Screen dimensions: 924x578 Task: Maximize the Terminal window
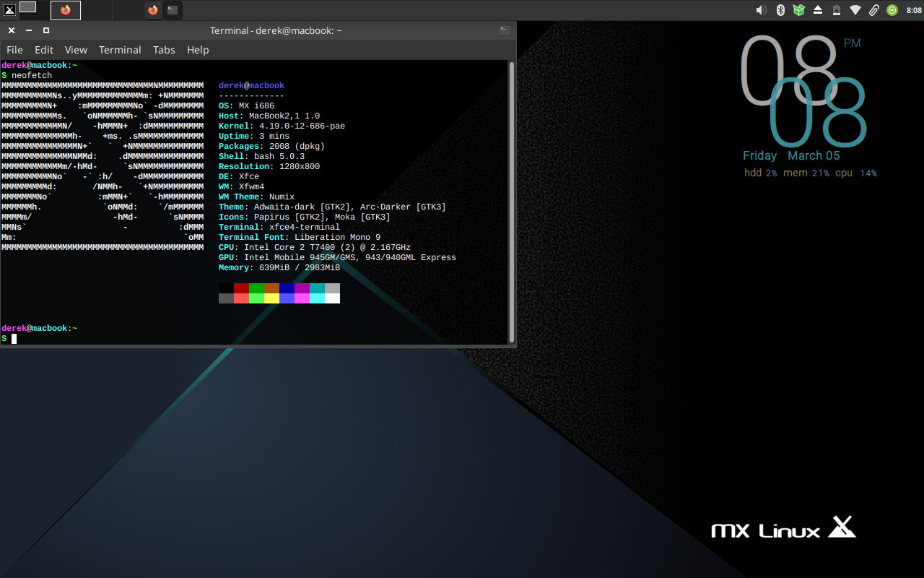(46, 30)
